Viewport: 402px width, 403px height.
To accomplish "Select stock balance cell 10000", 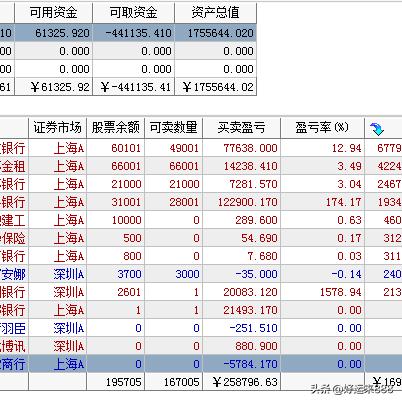I will [x=115, y=220].
